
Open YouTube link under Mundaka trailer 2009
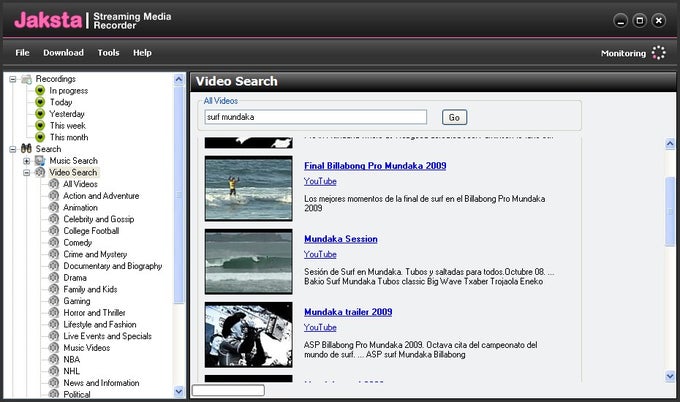tap(320, 328)
